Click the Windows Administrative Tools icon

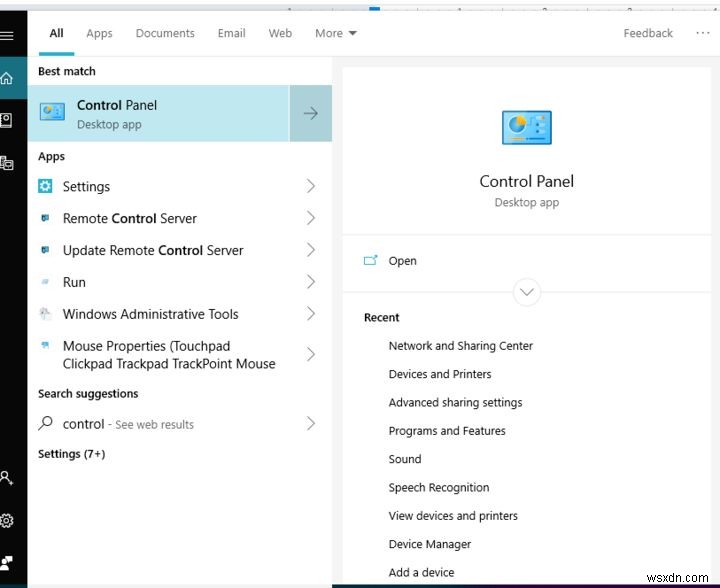[x=45, y=314]
